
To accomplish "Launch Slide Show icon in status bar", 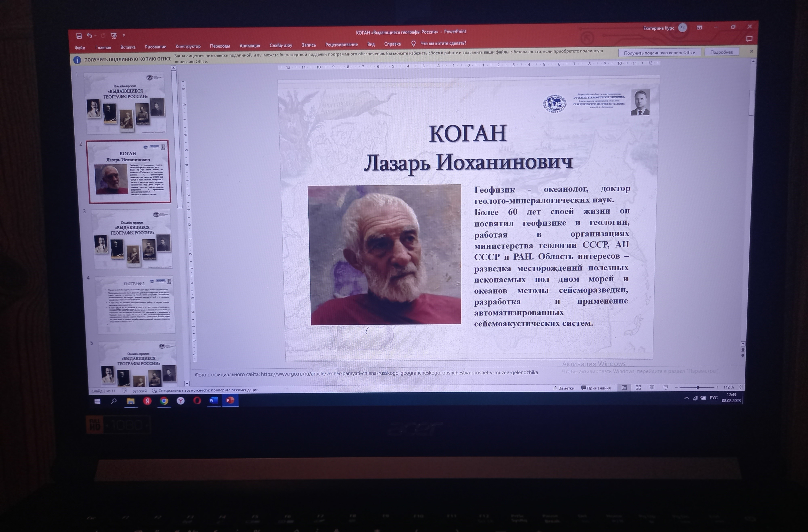I will [666, 388].
